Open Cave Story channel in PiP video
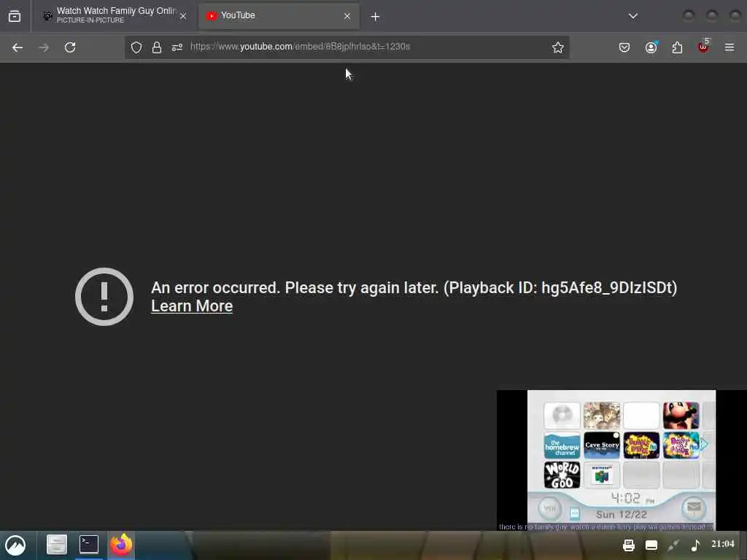The height and width of the screenshot is (560, 747). tap(602, 446)
